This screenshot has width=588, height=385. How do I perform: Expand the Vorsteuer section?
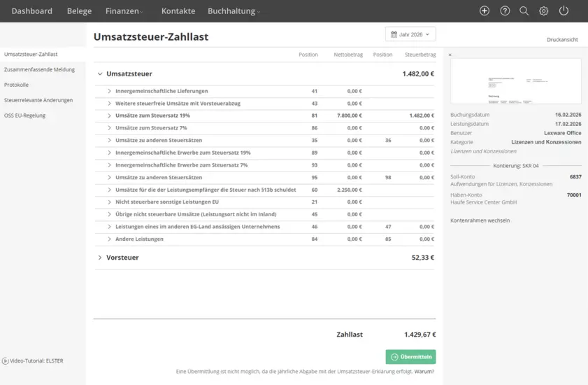(x=100, y=258)
